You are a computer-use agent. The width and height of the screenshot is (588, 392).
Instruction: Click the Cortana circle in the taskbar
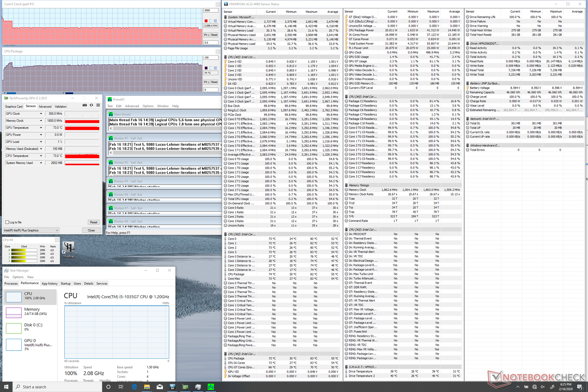click(x=108, y=387)
